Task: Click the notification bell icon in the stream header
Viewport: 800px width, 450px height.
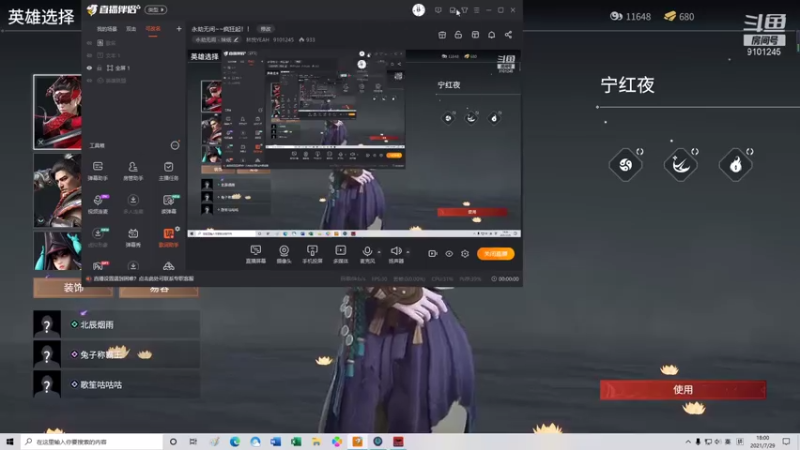Action: [491, 35]
